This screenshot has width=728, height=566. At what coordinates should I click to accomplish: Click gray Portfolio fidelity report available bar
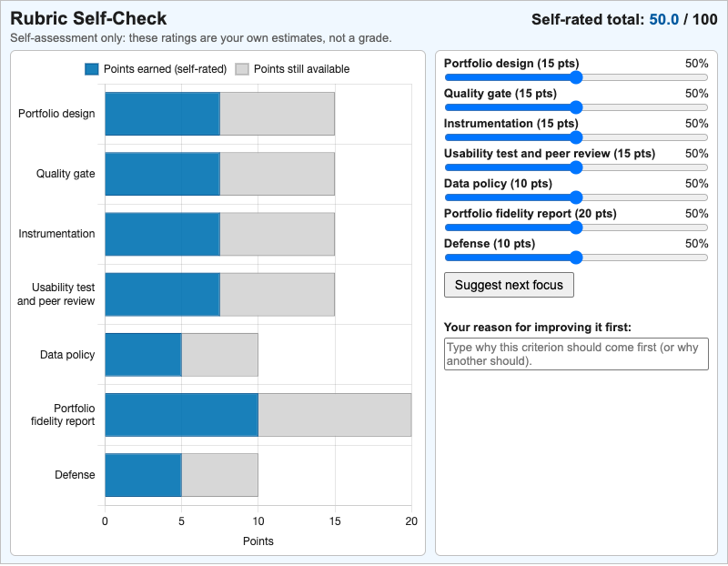click(x=335, y=415)
